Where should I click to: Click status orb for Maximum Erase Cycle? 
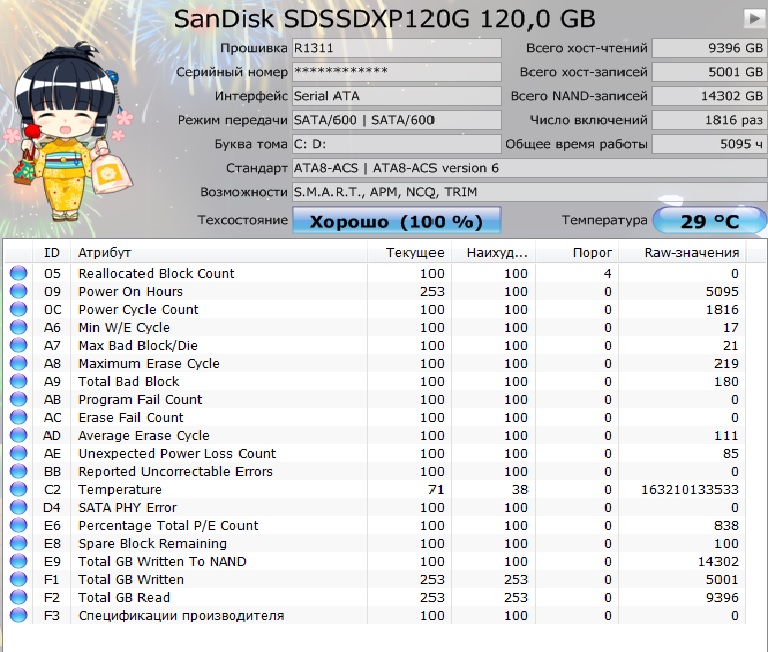(x=19, y=363)
